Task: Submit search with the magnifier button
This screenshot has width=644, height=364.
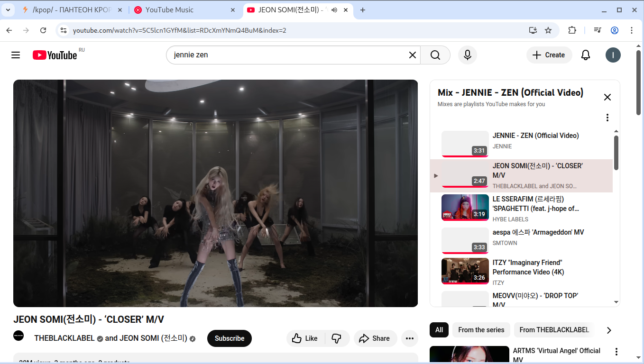Action: [x=435, y=55]
